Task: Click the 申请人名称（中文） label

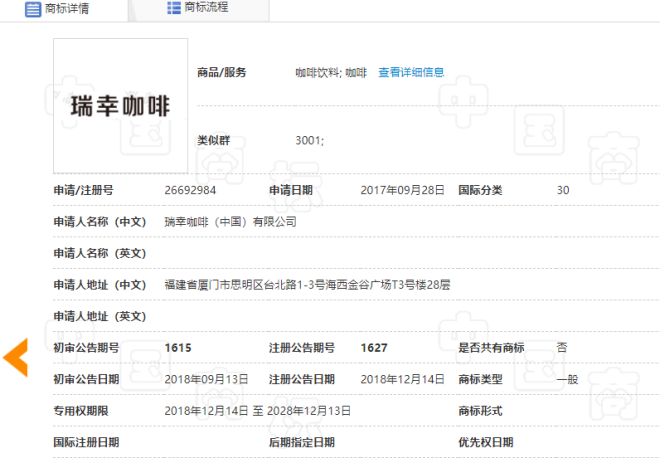Action: coord(99,222)
